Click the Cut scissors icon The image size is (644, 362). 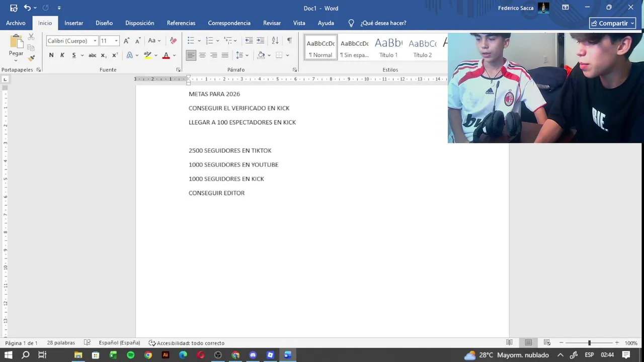pos(31,37)
